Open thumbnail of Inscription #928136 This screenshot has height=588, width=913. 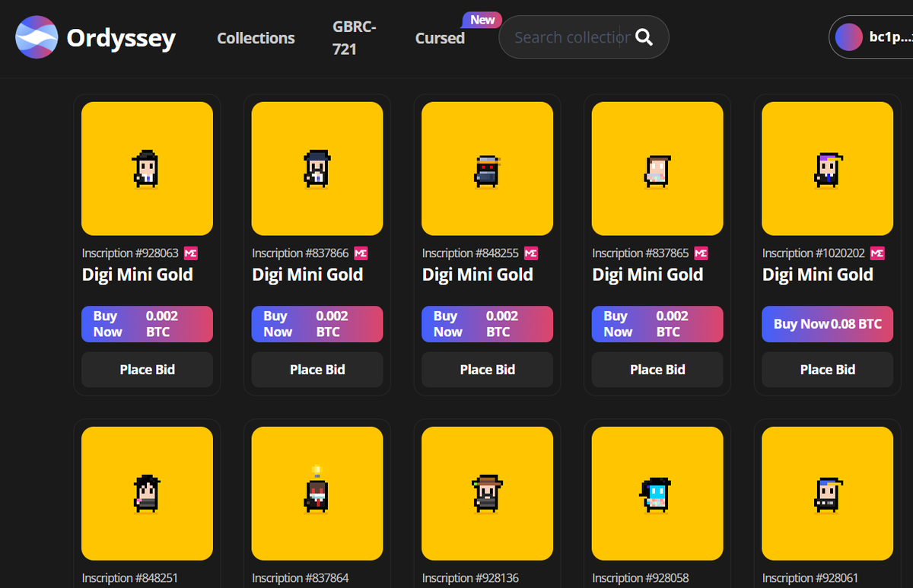(x=488, y=494)
